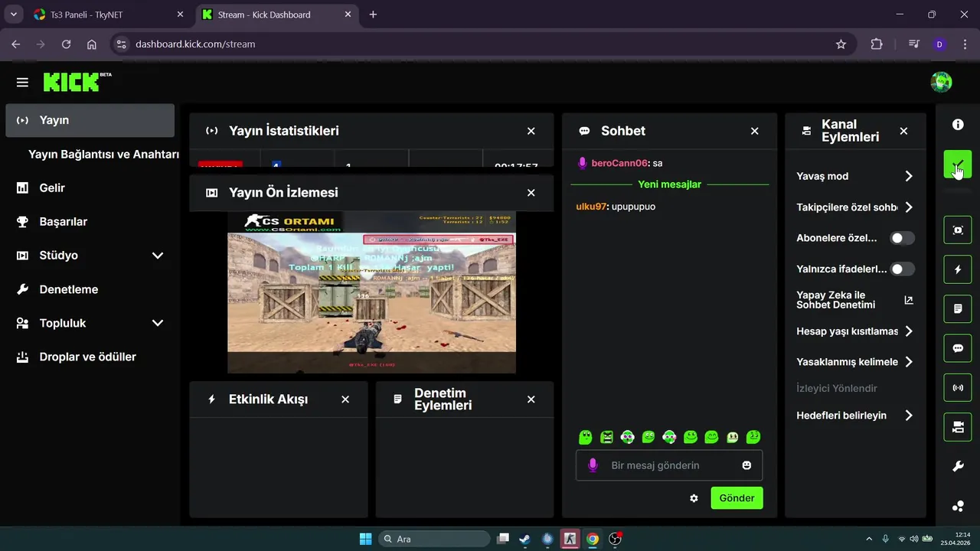
Task: Open Hesap yaşı kısıtlaması options
Action: tap(855, 331)
